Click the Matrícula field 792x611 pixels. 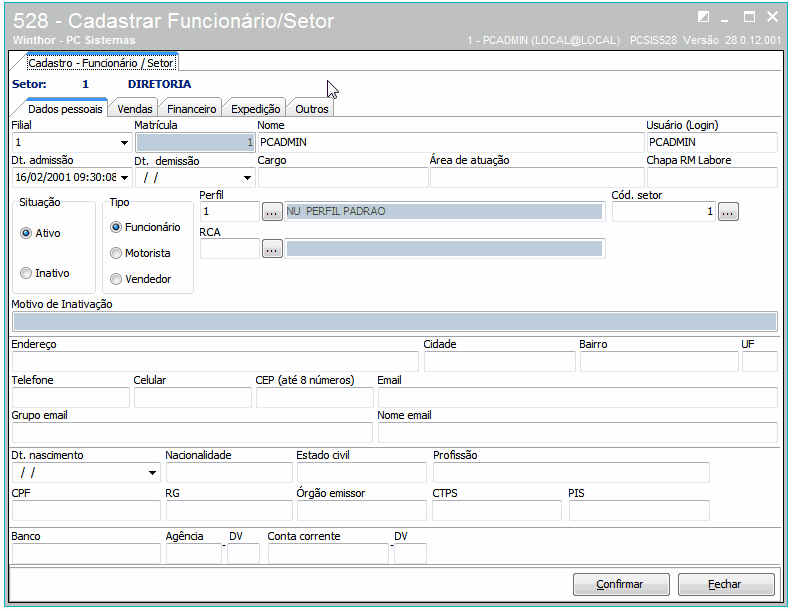(195, 142)
